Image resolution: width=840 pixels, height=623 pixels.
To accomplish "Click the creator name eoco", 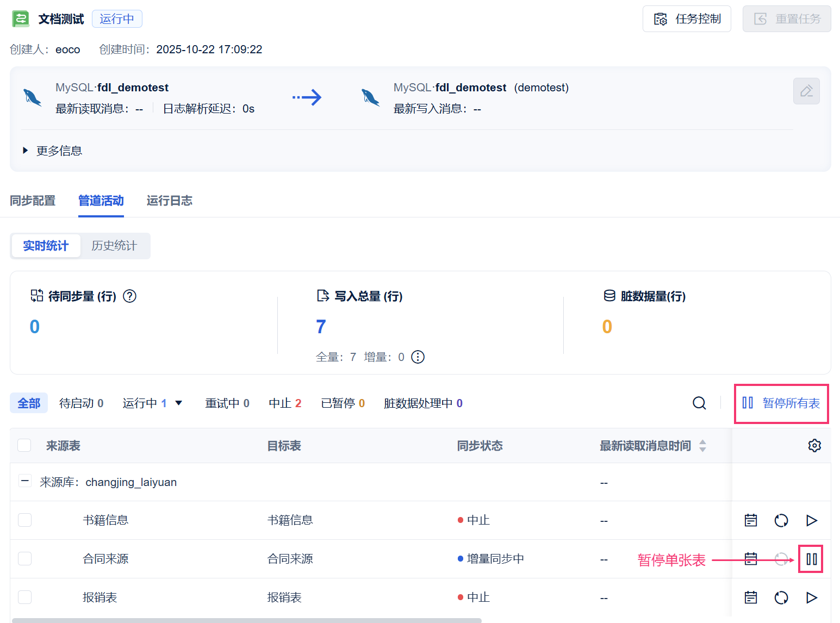I will coord(68,49).
